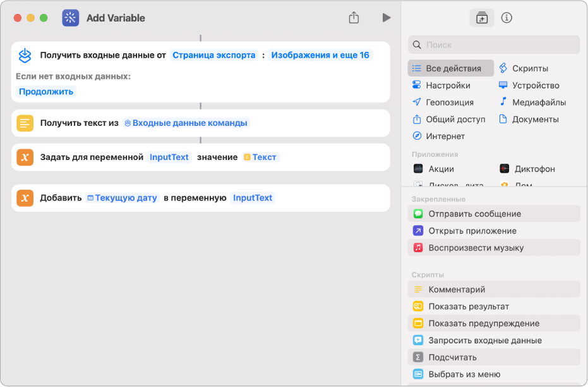This screenshot has width=588, height=387.
Task: Open the Общий доступ category
Action: (448, 120)
